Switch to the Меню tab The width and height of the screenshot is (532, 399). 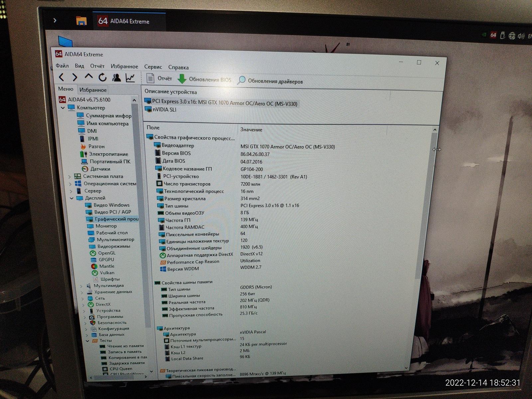coord(66,89)
